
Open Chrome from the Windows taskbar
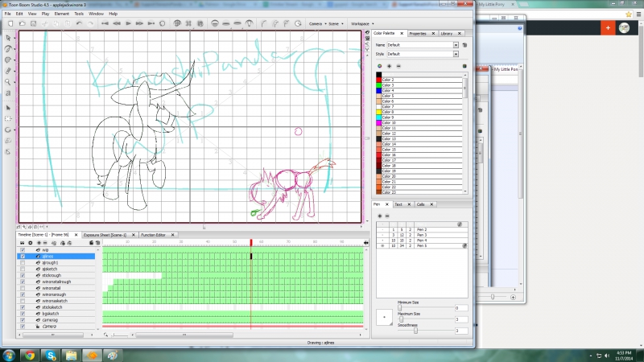29,354
